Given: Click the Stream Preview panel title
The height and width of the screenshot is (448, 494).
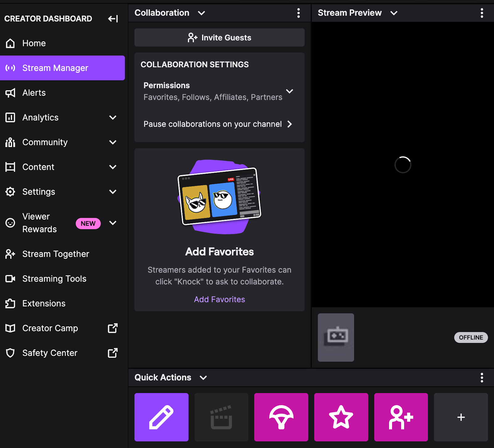Looking at the screenshot, I should (350, 13).
